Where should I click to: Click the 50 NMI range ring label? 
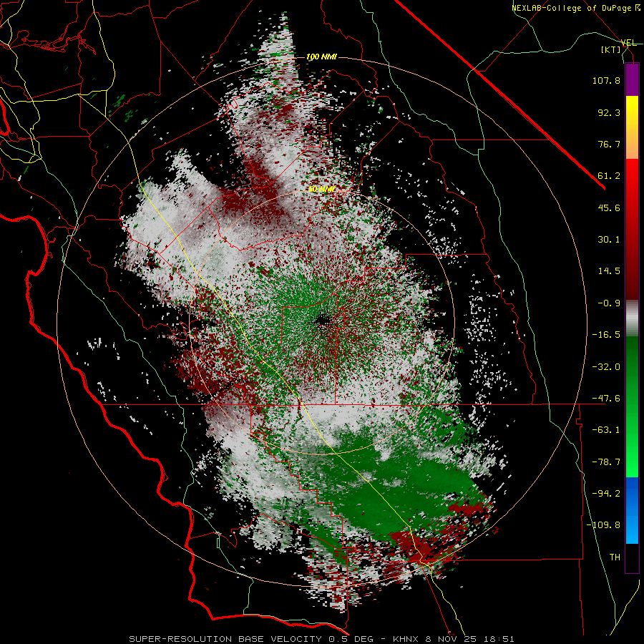321,189
